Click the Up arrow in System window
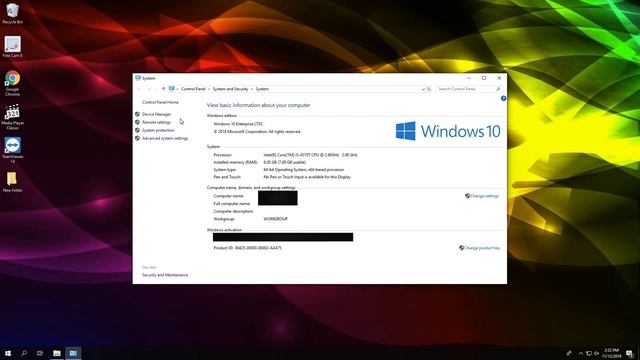640x360 pixels. tap(163, 89)
